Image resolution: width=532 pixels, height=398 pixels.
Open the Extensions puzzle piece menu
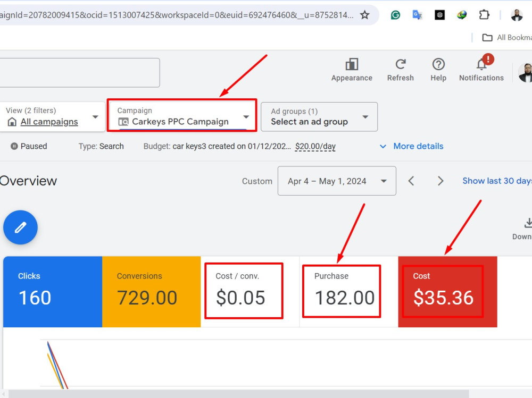point(484,15)
